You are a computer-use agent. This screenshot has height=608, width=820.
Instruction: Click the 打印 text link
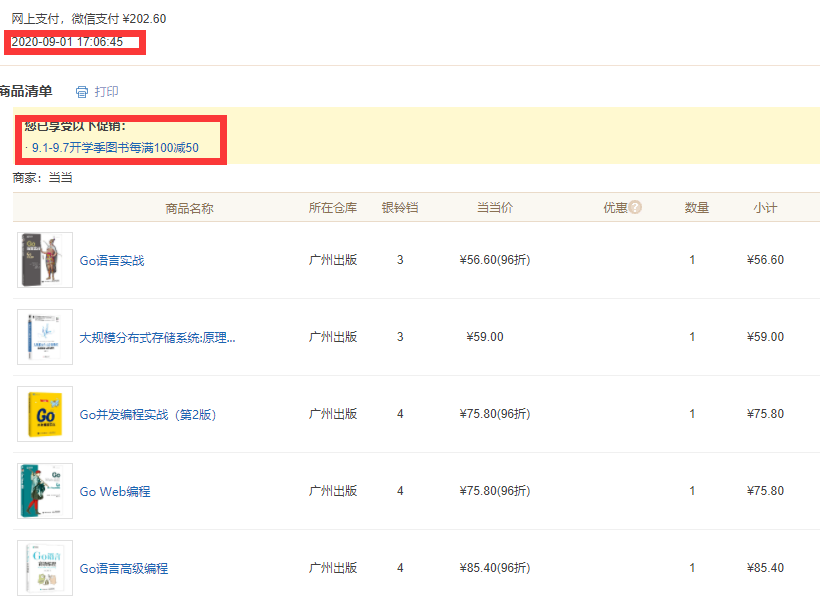pyautogui.click(x=106, y=92)
